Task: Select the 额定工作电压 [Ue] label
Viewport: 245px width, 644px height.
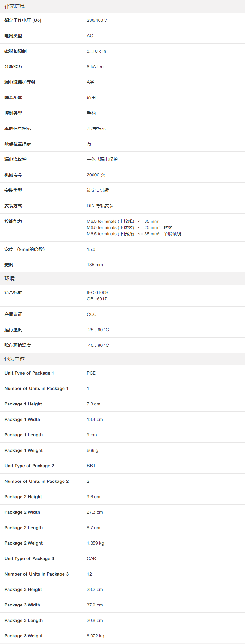Action: click(x=23, y=20)
